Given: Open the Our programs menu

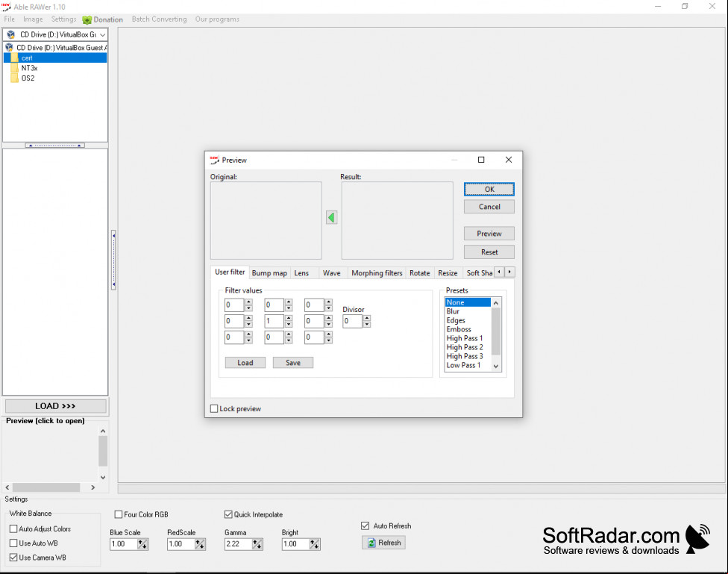Looking at the screenshot, I should pos(217,19).
